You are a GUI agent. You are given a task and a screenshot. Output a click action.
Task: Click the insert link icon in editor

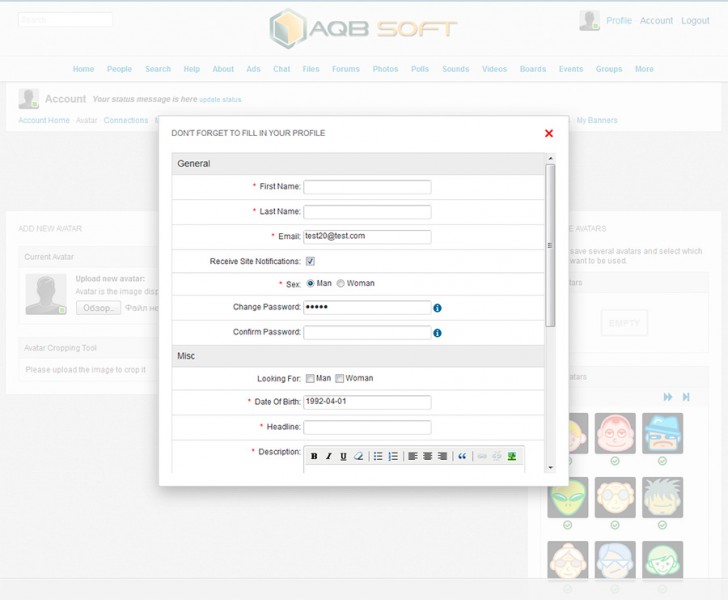point(482,457)
